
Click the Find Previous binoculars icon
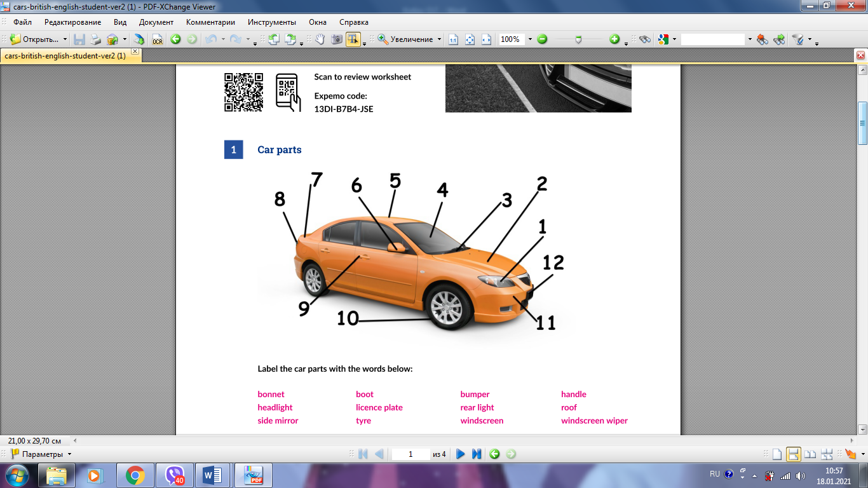[763, 39]
